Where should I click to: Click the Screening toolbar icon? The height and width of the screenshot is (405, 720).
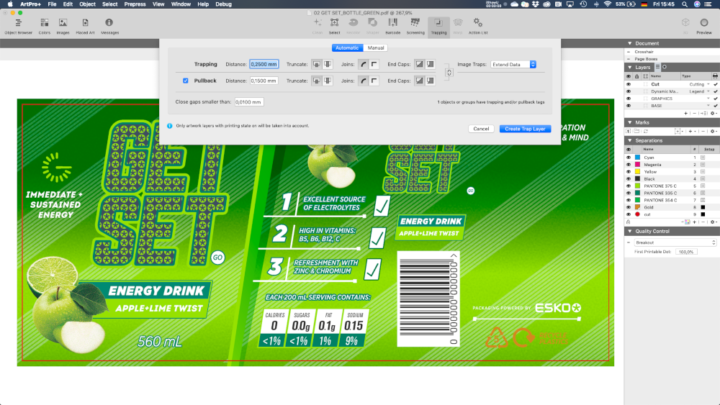[x=414, y=23]
